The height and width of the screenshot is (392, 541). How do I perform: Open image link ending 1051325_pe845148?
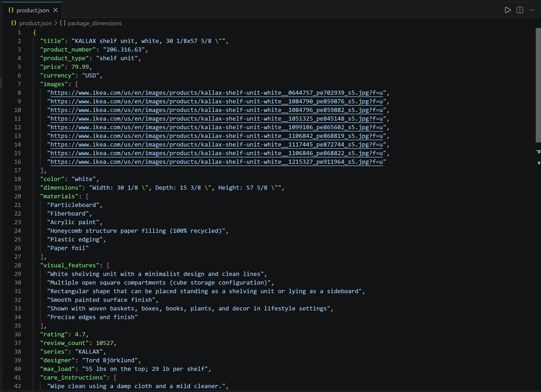(216, 119)
